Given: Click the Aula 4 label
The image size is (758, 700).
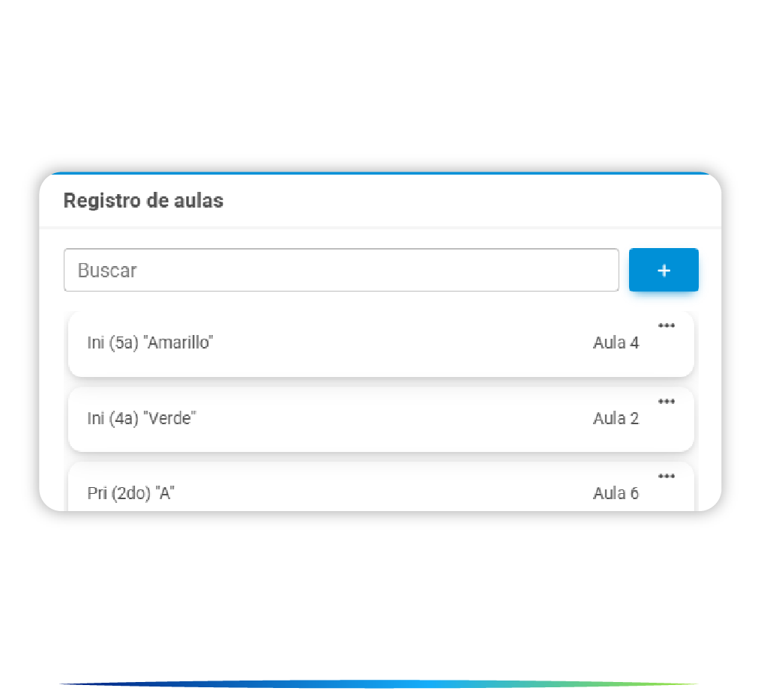Looking at the screenshot, I should [x=616, y=343].
